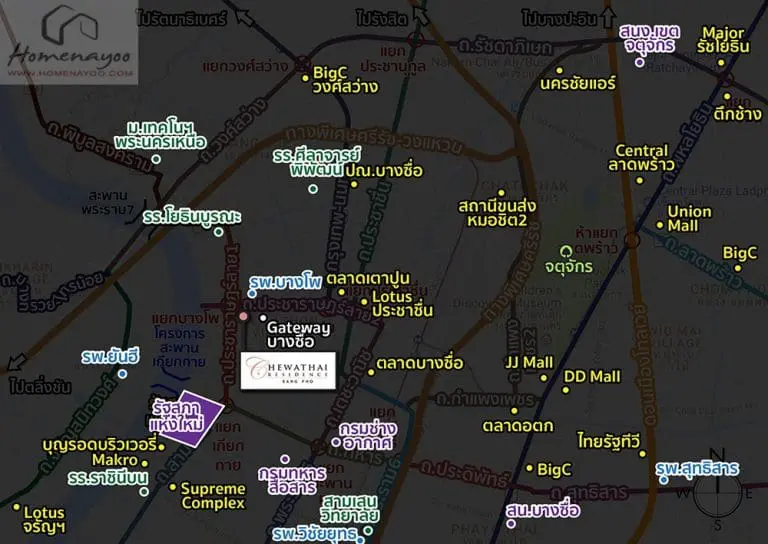Click the แยกประชานุกูล intersection label

coord(393,58)
